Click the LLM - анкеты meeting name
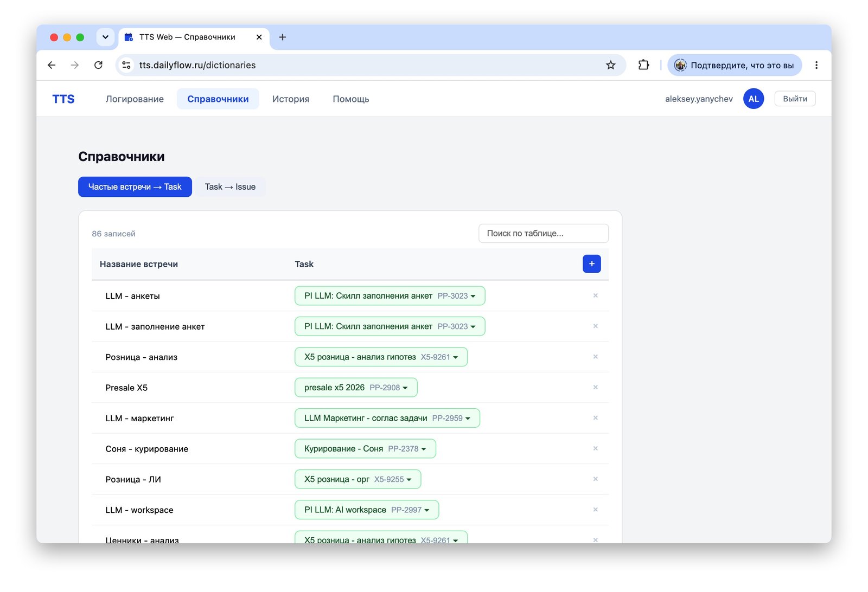Viewport: 868px width, 592px height. [133, 296]
